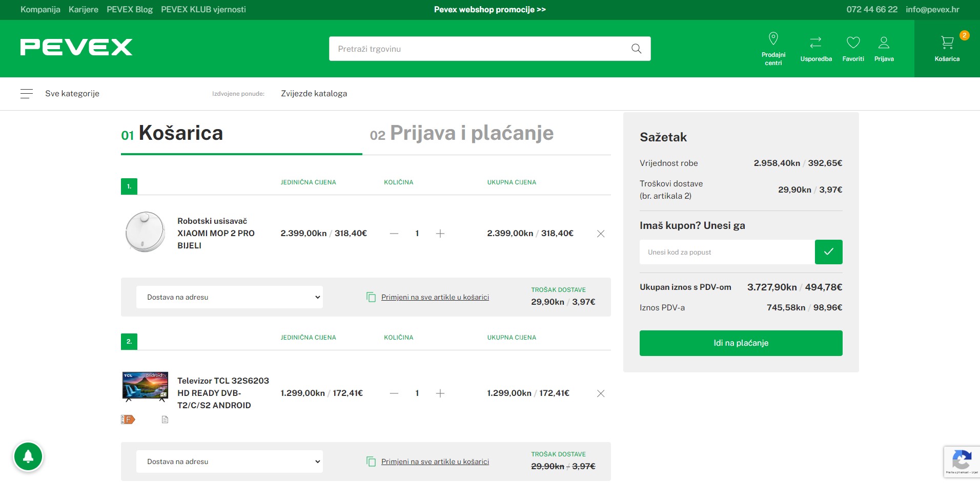This screenshot has width=980, height=483.
Task: Open PEVEX KLUB vjernosti link
Action: coord(203,10)
